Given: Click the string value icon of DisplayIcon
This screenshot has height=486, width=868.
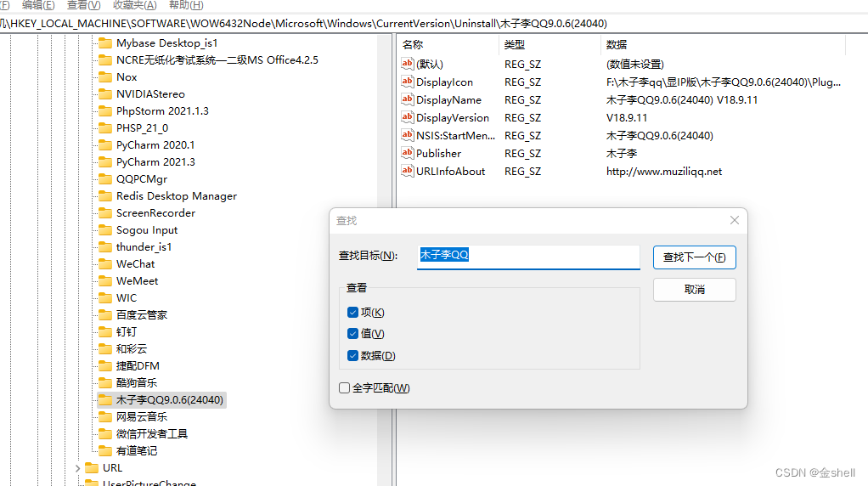Looking at the screenshot, I should pos(408,82).
